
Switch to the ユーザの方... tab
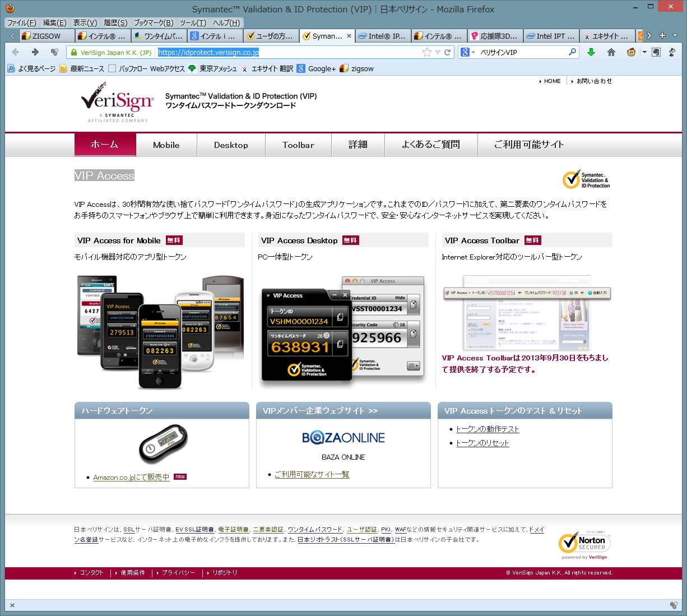(x=271, y=36)
